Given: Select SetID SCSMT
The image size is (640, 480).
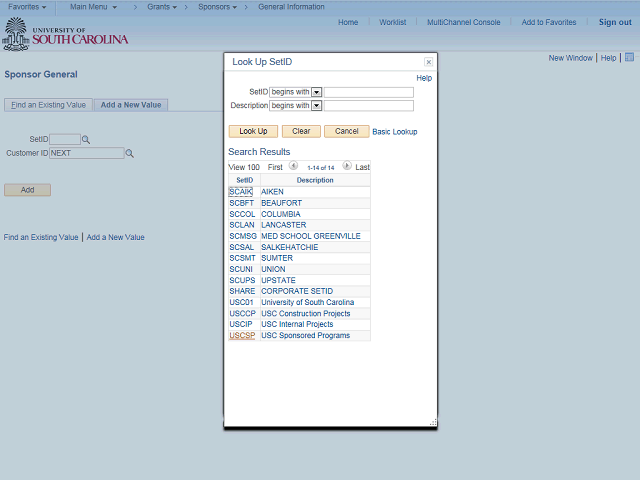Looking at the screenshot, I should pyautogui.click(x=242, y=258).
